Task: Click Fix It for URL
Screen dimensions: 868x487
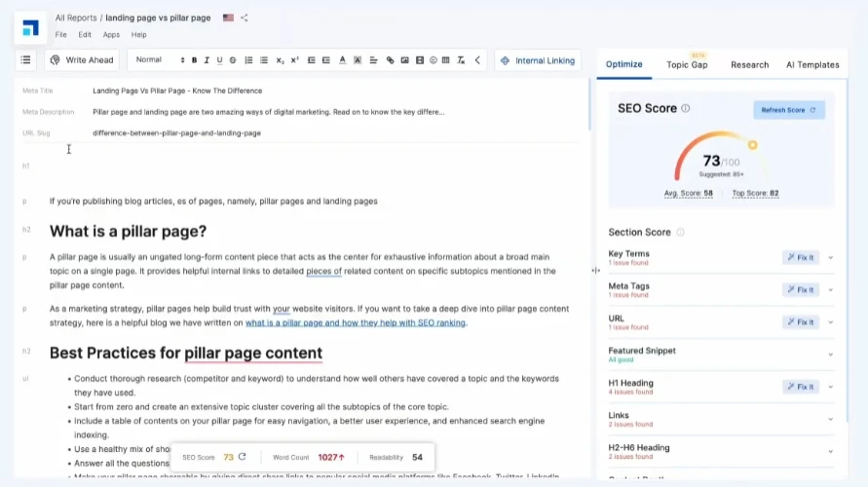Action: [801, 322]
